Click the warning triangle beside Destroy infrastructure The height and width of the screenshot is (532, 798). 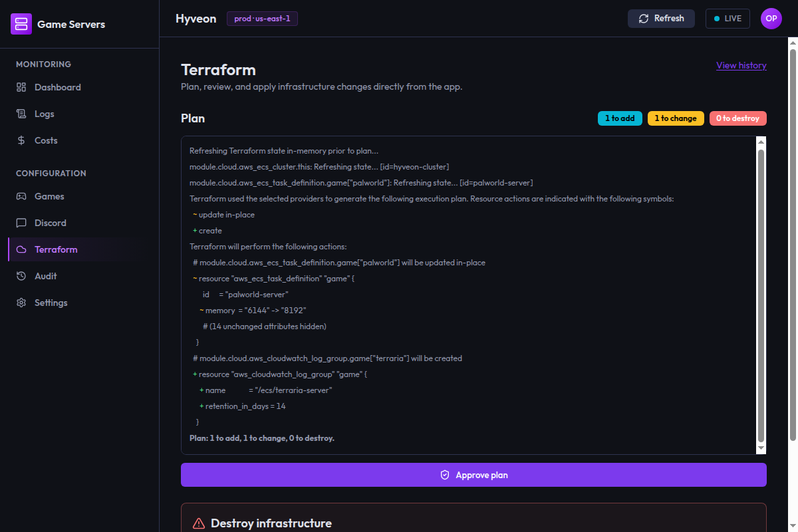pos(198,523)
